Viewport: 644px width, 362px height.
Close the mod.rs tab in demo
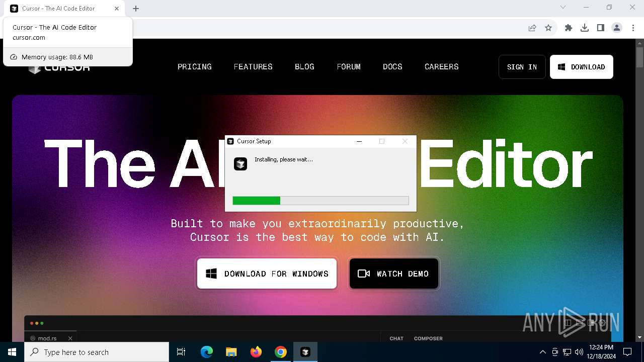[70, 338]
